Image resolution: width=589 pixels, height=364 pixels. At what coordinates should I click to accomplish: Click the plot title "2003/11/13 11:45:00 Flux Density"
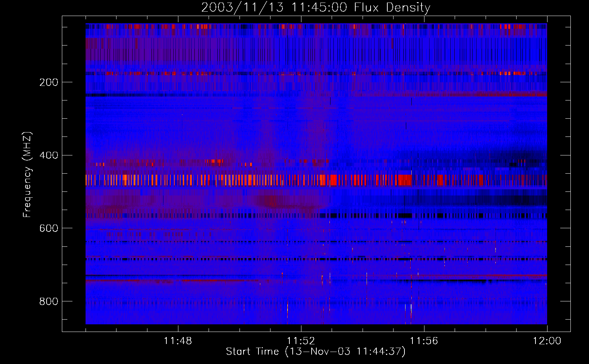pyautogui.click(x=316, y=7)
